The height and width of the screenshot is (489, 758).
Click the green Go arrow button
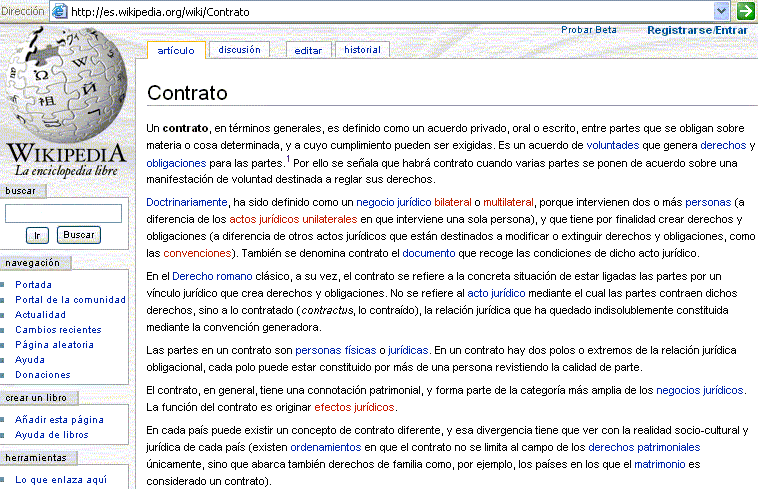[x=745, y=11]
